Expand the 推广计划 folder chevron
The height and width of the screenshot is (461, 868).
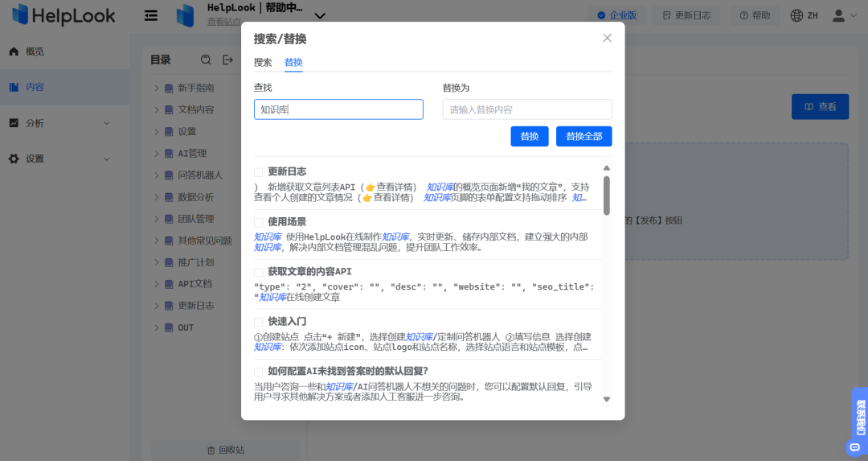(156, 262)
